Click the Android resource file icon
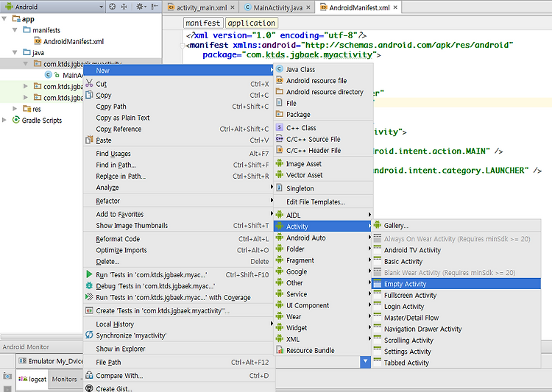Image resolution: width=552 pixels, height=392 pixels. 280,80
